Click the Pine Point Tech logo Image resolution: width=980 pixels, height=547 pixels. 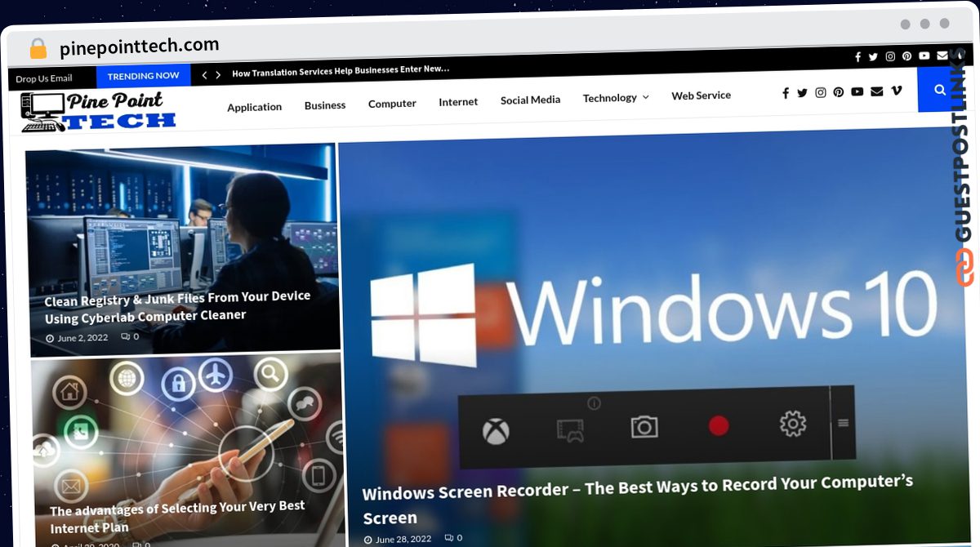98,112
